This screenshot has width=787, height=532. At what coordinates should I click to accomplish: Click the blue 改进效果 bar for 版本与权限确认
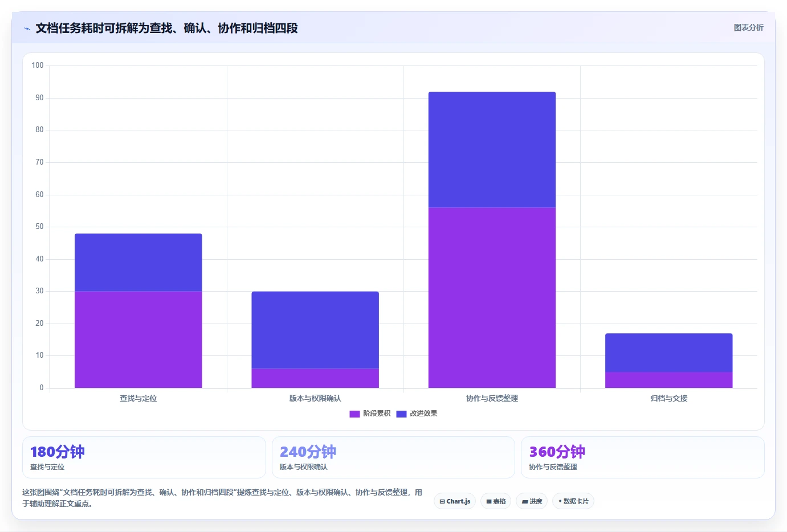[x=315, y=330]
